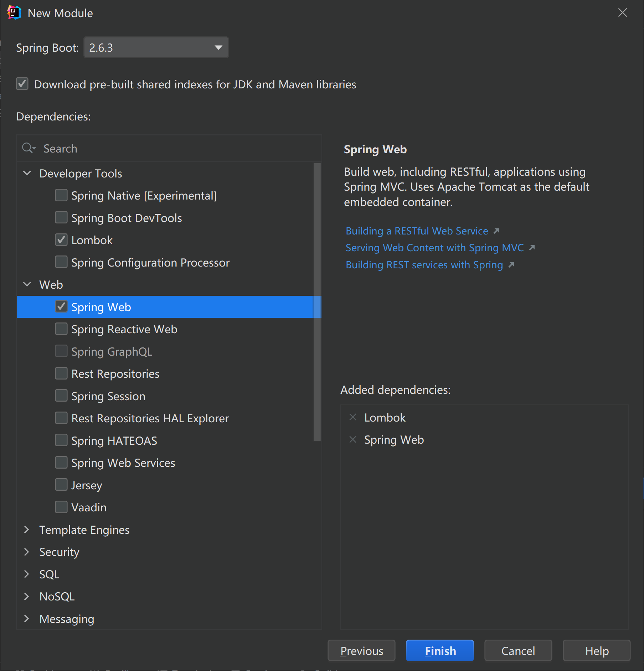Image resolution: width=644 pixels, height=671 pixels.
Task: Open Serving Web Content with Spring MVC link
Action: tap(434, 248)
